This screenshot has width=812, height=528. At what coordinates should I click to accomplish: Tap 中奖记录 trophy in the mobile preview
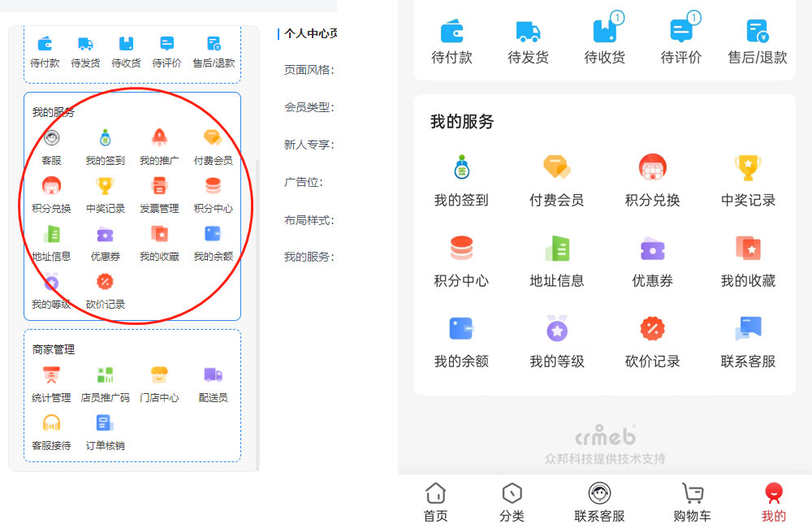(748, 167)
